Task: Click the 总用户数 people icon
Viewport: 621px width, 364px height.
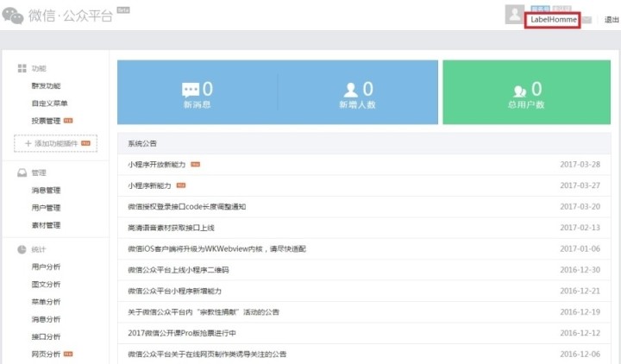Action: (519, 91)
